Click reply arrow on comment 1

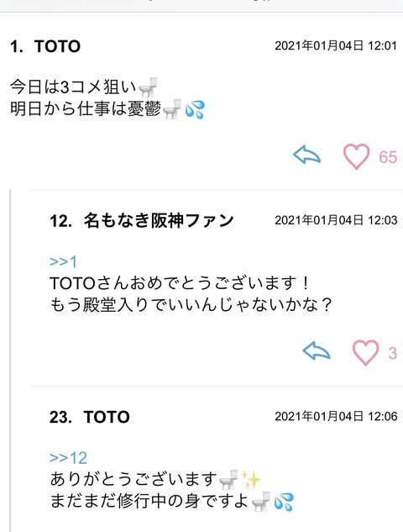click(x=306, y=155)
